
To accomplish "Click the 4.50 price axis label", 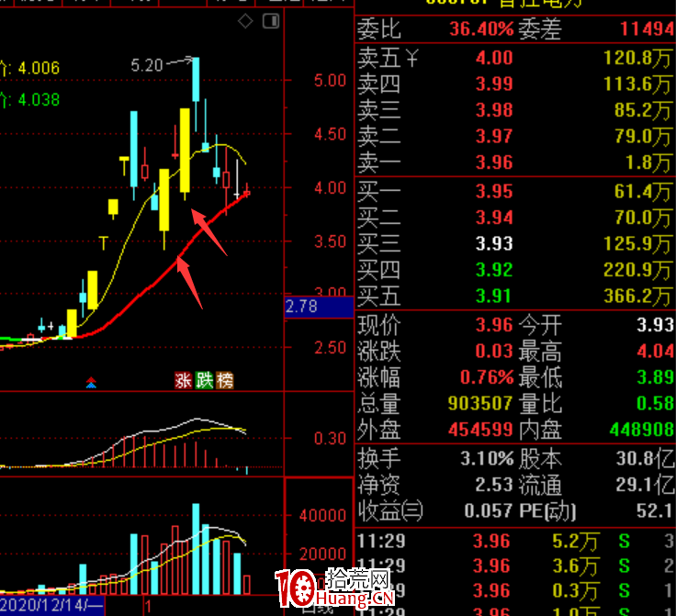I will (330, 134).
